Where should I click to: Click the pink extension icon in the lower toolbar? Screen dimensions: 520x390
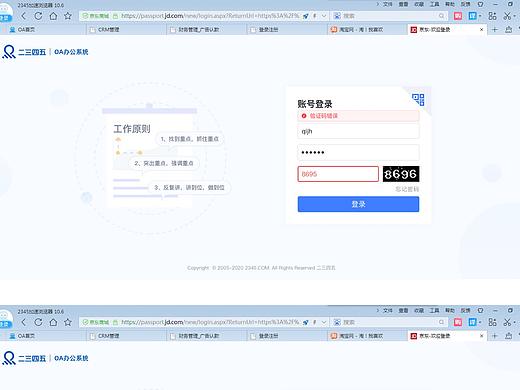(x=458, y=322)
